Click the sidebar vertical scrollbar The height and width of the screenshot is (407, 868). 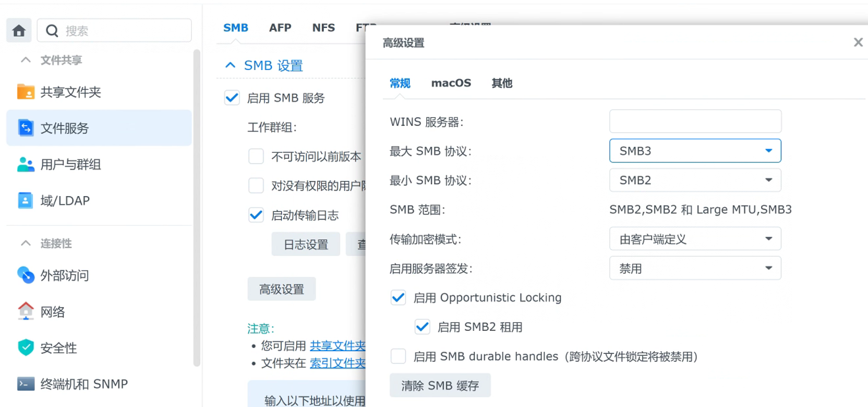(x=197, y=209)
